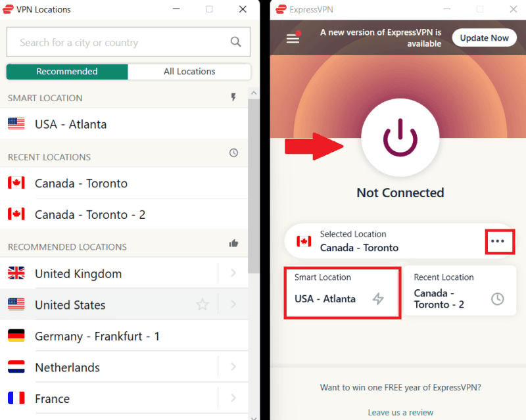
Task: Switch to the All Locations tab
Action: point(189,71)
